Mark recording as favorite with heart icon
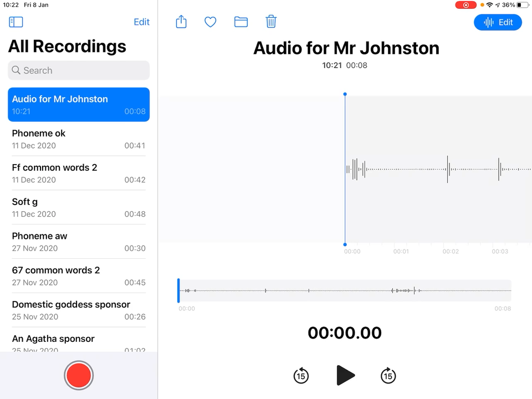Image resolution: width=532 pixels, height=399 pixels. coord(211,22)
